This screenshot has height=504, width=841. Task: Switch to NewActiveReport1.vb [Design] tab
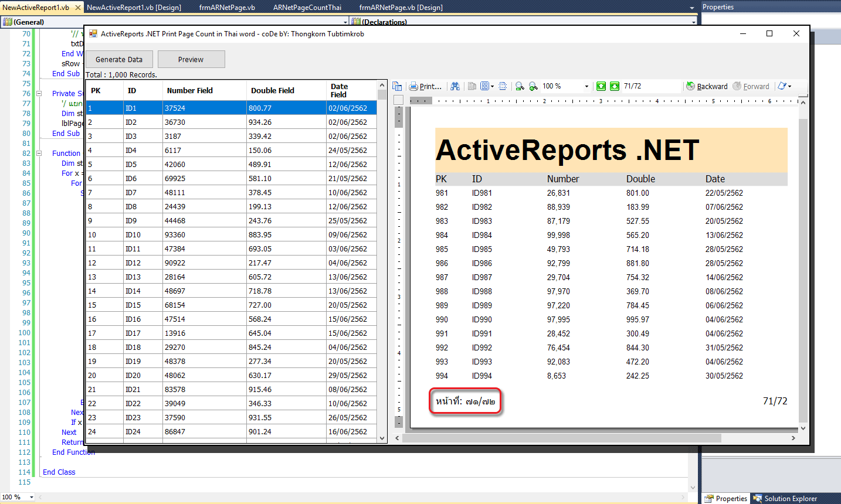tap(134, 8)
